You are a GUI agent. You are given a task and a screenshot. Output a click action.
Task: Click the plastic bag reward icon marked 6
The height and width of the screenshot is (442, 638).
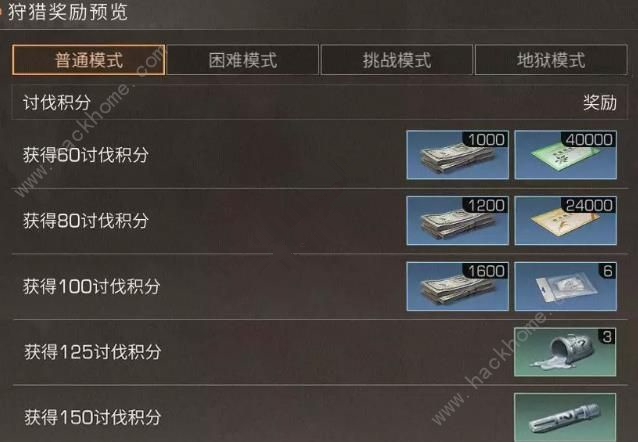[x=566, y=287]
